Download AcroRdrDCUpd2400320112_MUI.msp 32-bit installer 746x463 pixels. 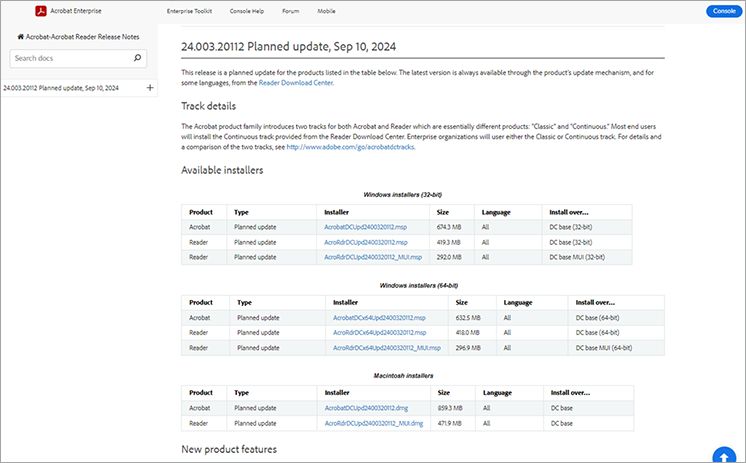366,257
